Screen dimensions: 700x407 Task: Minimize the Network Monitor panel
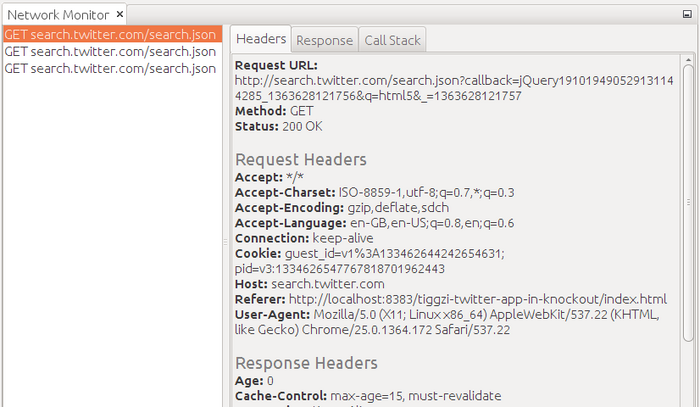pos(687,14)
